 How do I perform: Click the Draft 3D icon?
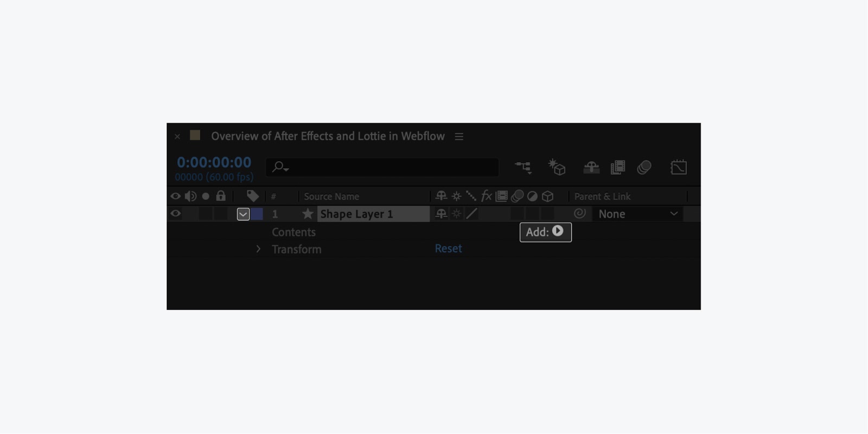tap(557, 167)
